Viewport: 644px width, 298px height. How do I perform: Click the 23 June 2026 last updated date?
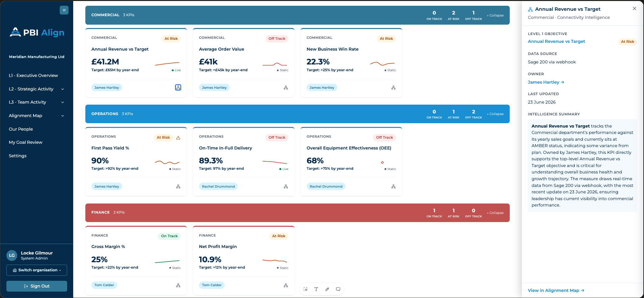click(x=542, y=102)
